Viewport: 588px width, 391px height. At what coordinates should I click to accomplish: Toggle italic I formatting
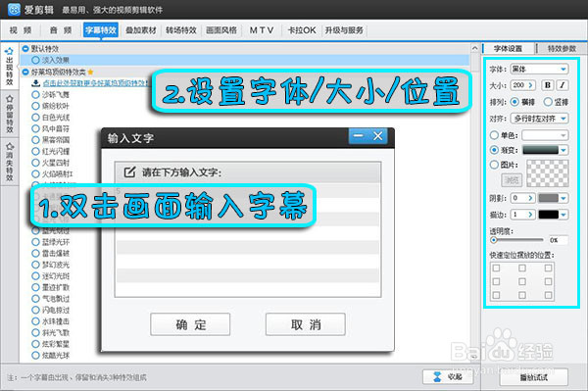point(563,85)
